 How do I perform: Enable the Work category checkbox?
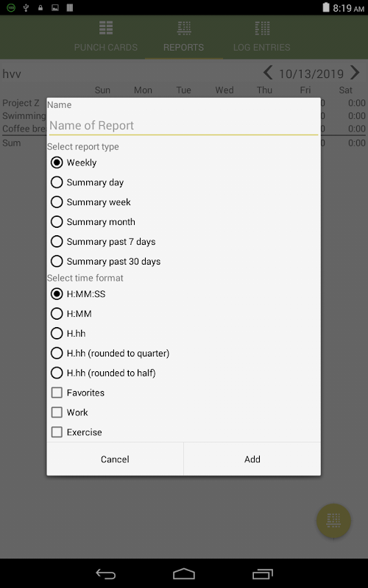click(x=57, y=412)
